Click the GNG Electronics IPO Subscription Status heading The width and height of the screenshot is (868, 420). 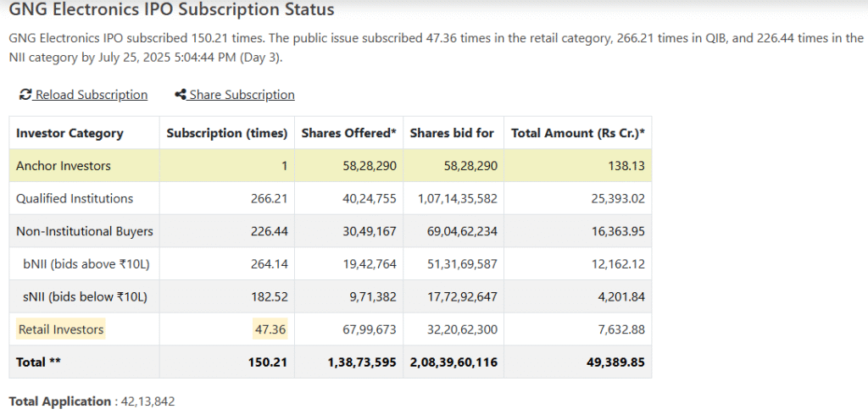point(171,9)
